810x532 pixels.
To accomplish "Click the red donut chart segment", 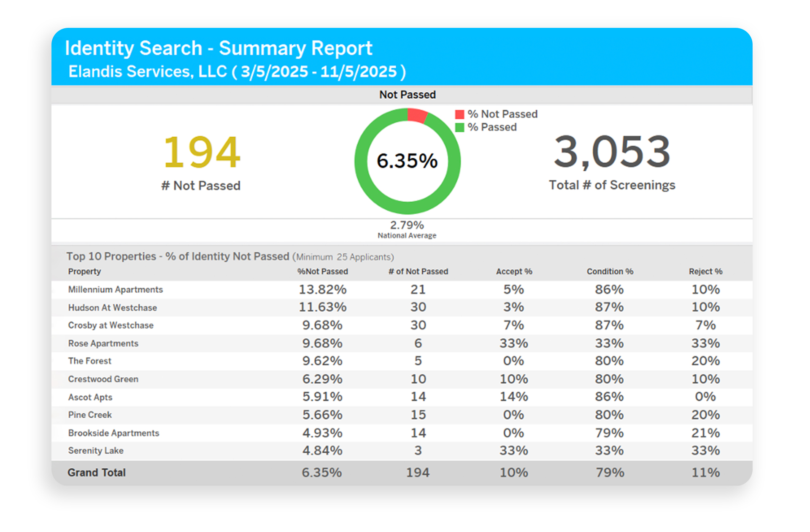I will point(417,115).
